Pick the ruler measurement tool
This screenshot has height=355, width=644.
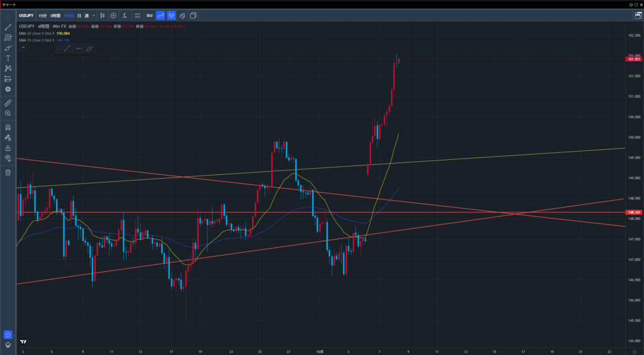[x=8, y=102]
